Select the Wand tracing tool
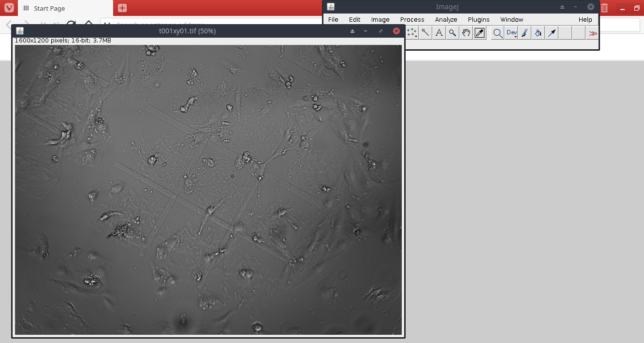The height and width of the screenshot is (343, 644). 425,32
